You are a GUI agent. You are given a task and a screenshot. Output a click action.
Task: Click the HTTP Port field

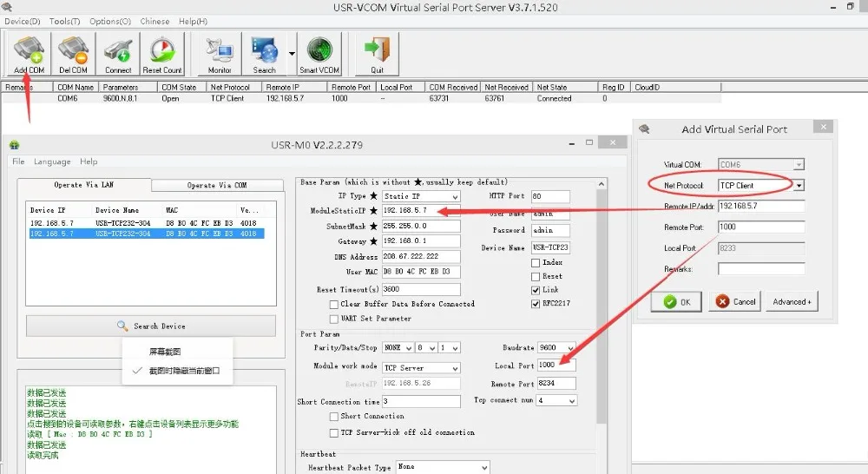pos(550,196)
